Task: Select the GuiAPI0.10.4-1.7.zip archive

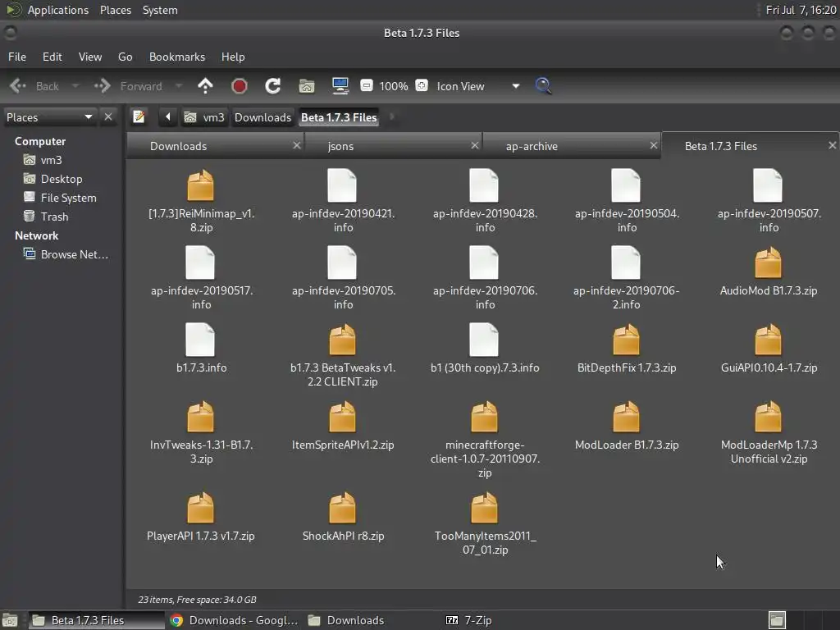Action: tap(768, 348)
